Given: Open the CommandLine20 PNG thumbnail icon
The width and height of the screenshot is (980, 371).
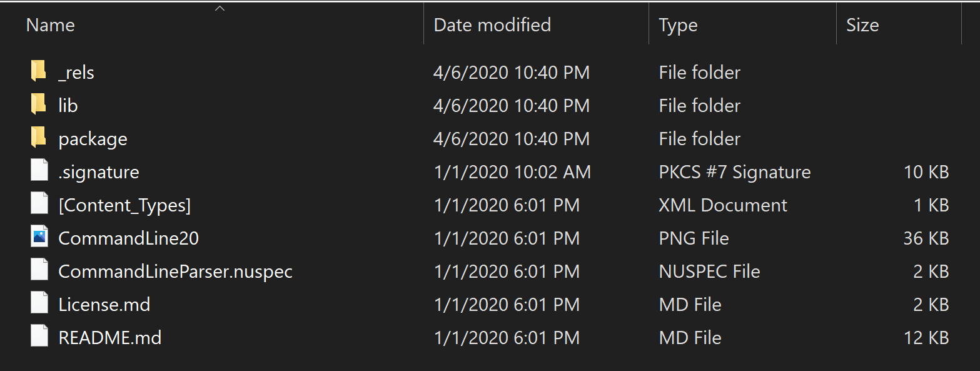Looking at the screenshot, I should [x=39, y=237].
